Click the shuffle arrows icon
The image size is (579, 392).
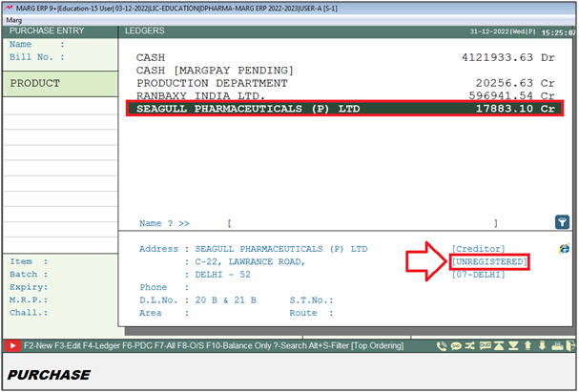[470, 345]
